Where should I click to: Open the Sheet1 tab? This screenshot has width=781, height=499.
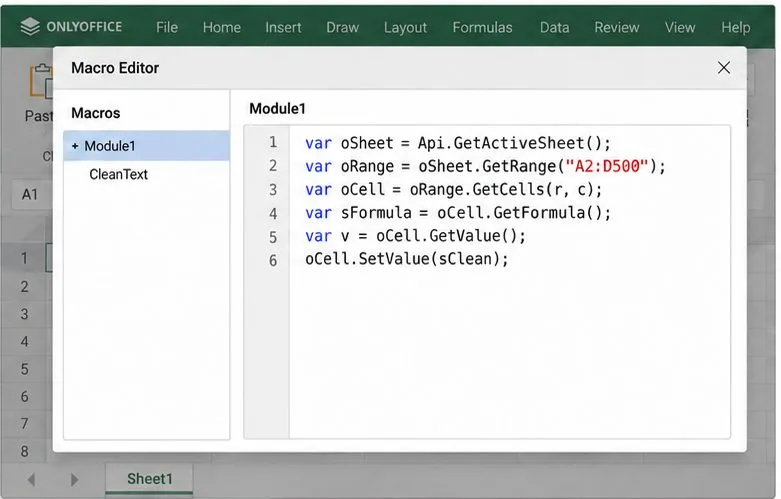pos(149,479)
